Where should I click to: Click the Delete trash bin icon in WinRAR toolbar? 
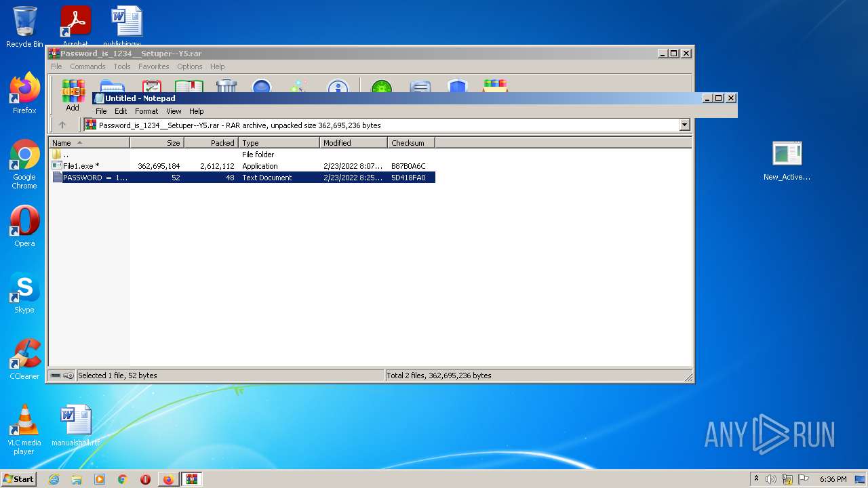[x=226, y=86]
